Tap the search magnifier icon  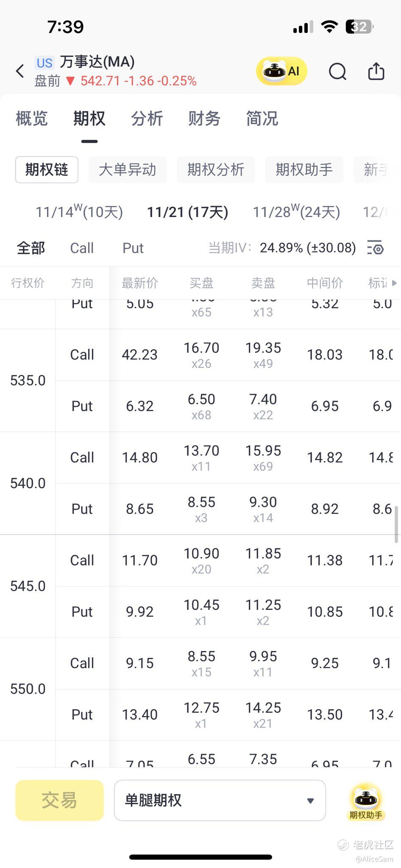click(x=337, y=71)
